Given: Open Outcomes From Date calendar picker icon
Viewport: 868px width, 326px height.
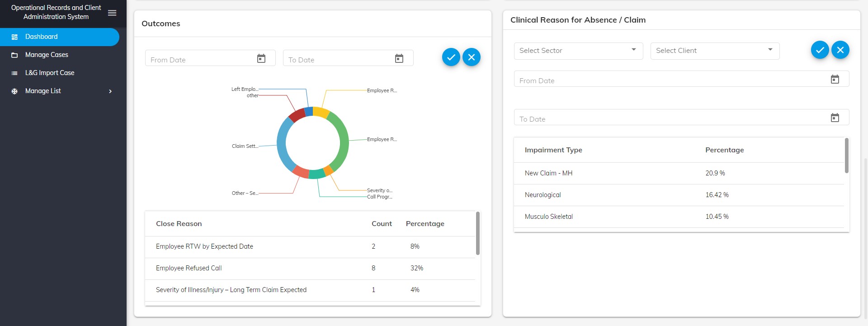Looking at the screenshot, I should [261, 58].
